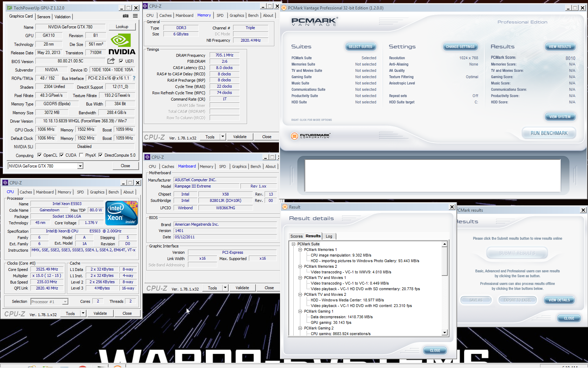The width and height of the screenshot is (588, 368).
Task: Click the VIEW SYSTEM button
Action: click(560, 117)
